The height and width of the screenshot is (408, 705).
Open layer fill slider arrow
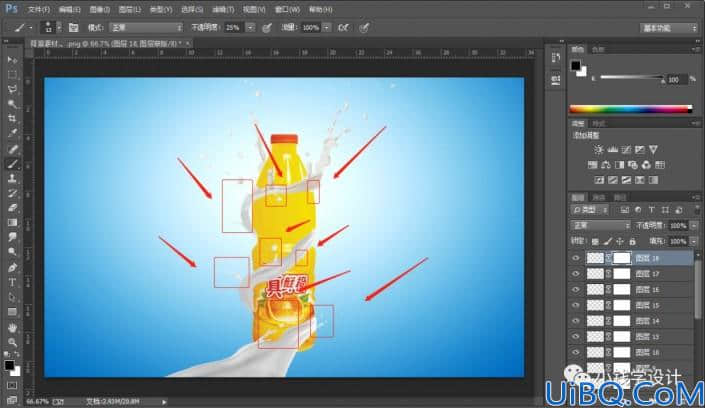[694, 242]
